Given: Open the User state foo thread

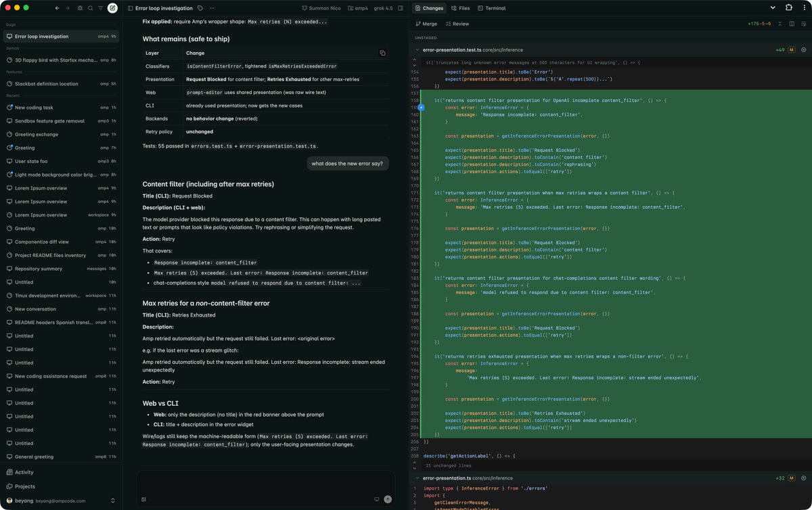Looking at the screenshot, I should pyautogui.click(x=61, y=161).
